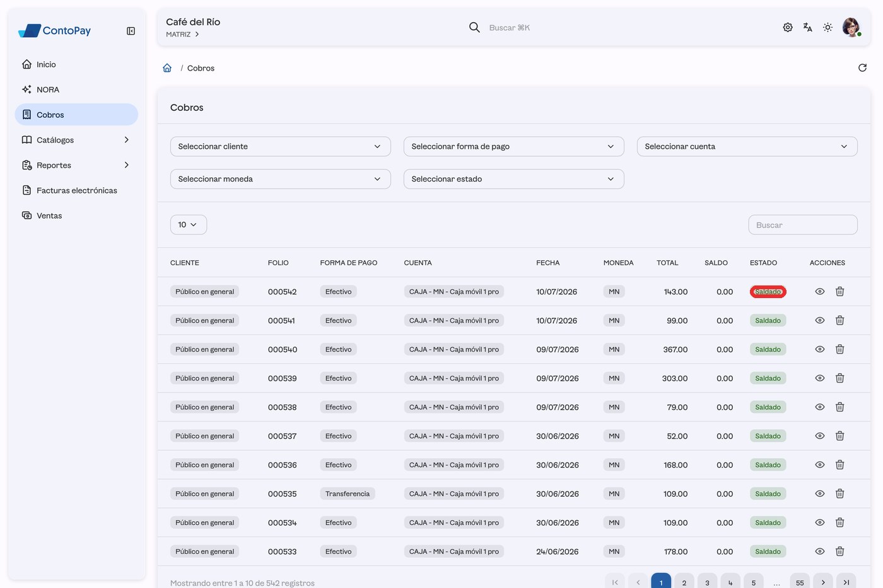883x588 pixels.
Task: Focus the table Buscar input field
Action: pos(803,225)
